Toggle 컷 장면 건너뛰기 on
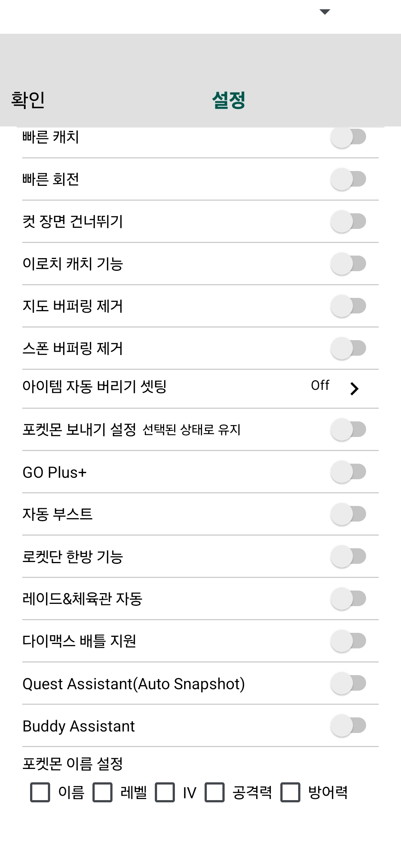Viewport: 401px width, 868px height. [348, 221]
